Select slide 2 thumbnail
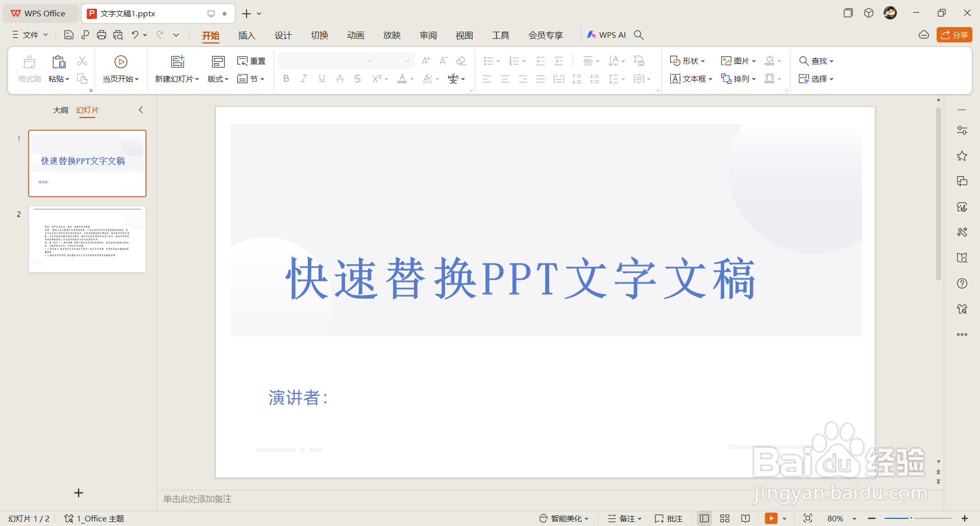This screenshot has height=526, width=980. point(87,239)
